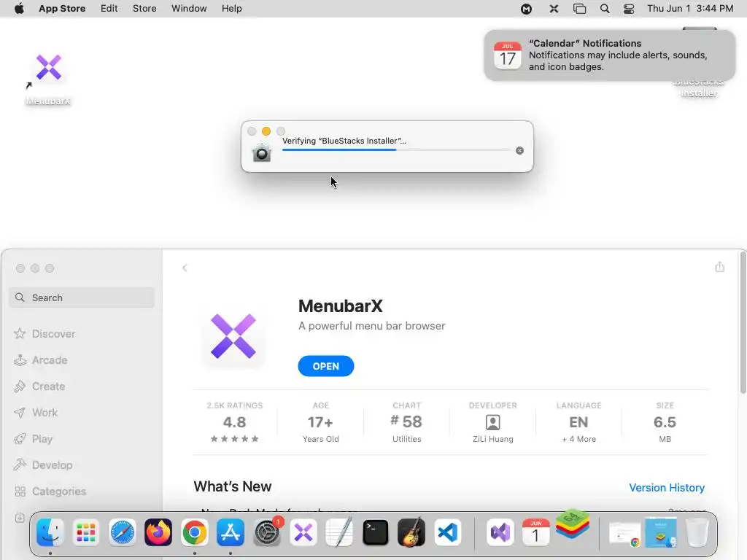The image size is (747, 560).
Task: Open Launchpad from the Dock
Action: click(x=86, y=532)
